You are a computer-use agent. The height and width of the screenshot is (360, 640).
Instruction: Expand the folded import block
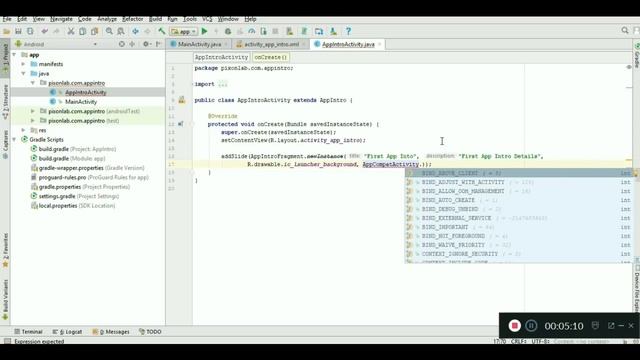pyautogui.click(x=222, y=84)
